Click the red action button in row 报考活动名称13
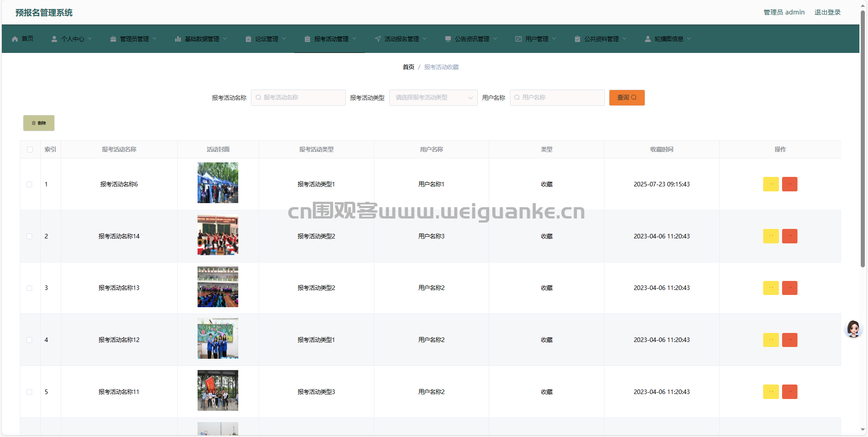This screenshot has height=437, width=868. click(790, 288)
